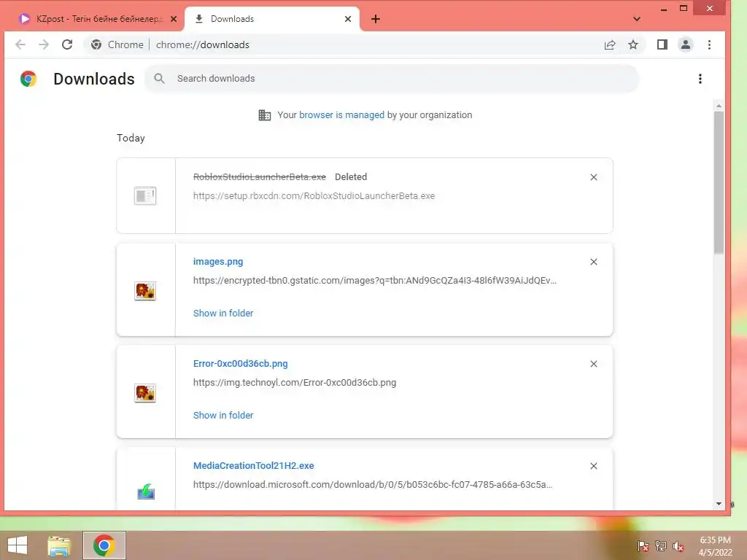Click the download.microsoft.com source URL
This screenshot has width=747, height=560.
(373, 485)
